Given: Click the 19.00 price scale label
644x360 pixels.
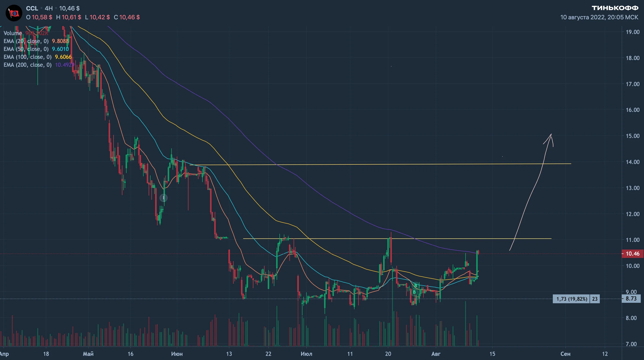Looking at the screenshot, I should click(x=633, y=32).
